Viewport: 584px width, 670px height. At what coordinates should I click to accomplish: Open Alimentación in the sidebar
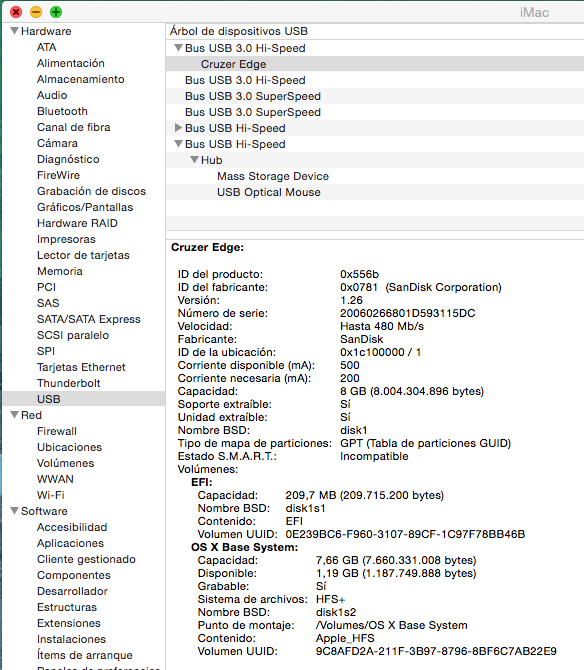tap(70, 63)
